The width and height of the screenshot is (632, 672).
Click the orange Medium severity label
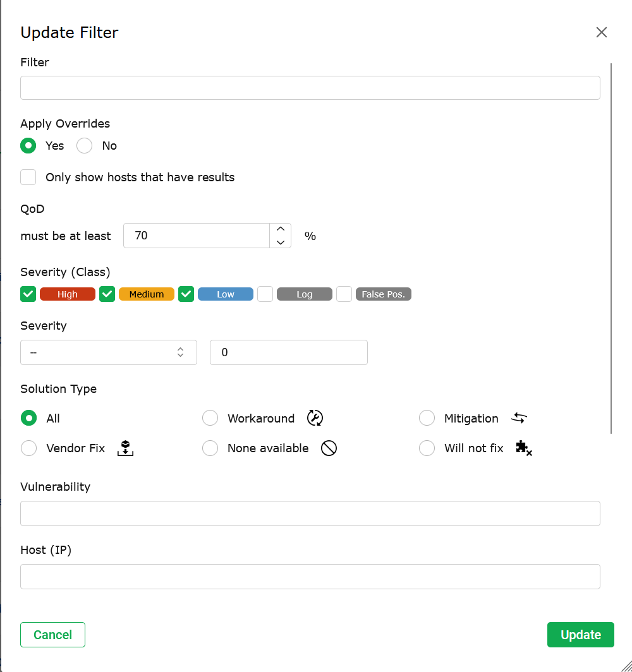point(146,294)
